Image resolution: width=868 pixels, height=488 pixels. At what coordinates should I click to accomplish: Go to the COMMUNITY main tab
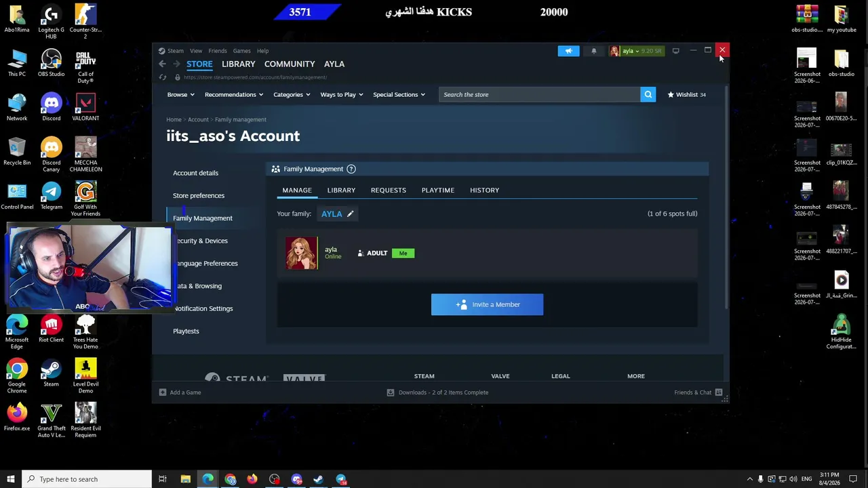click(290, 64)
